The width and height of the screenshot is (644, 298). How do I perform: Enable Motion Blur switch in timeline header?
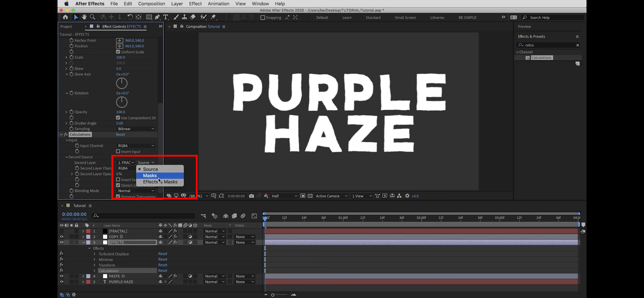point(243,216)
